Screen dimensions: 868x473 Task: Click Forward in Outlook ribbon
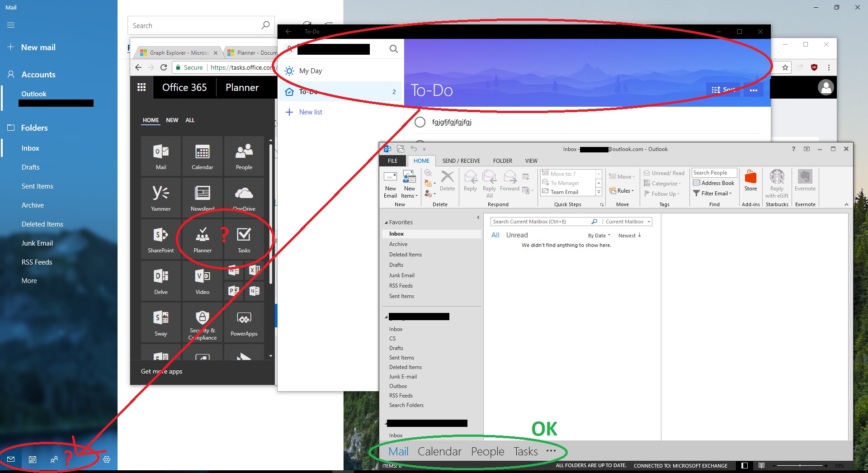point(509,181)
